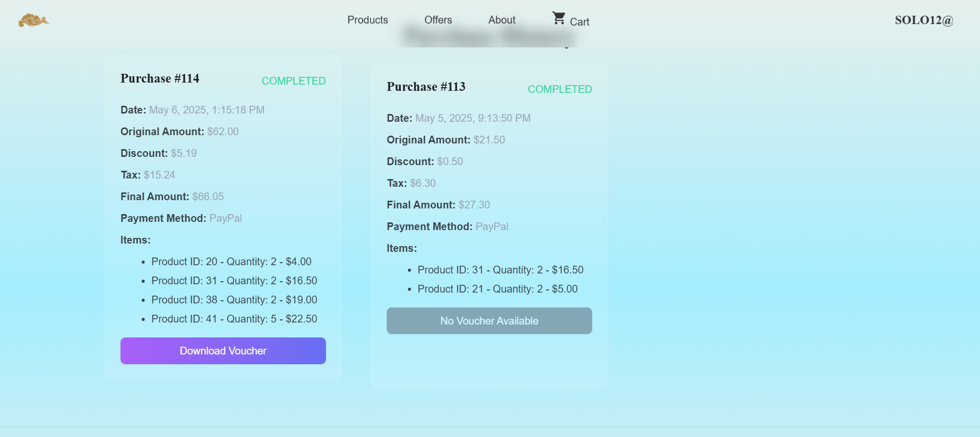Click the May 6, 2025 purchase date
The height and width of the screenshot is (437, 980).
pos(207,110)
